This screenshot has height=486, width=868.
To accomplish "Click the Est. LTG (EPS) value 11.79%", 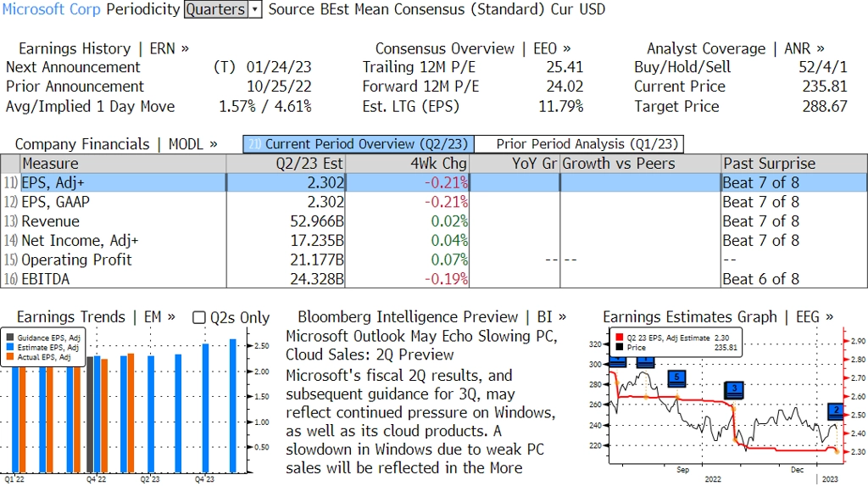I will tap(561, 106).
